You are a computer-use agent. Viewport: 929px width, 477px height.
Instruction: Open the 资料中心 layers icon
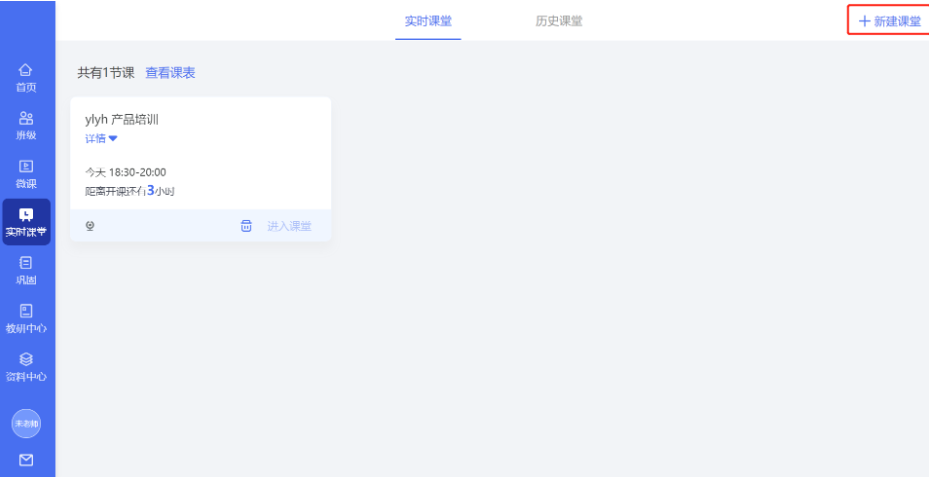click(x=26, y=359)
